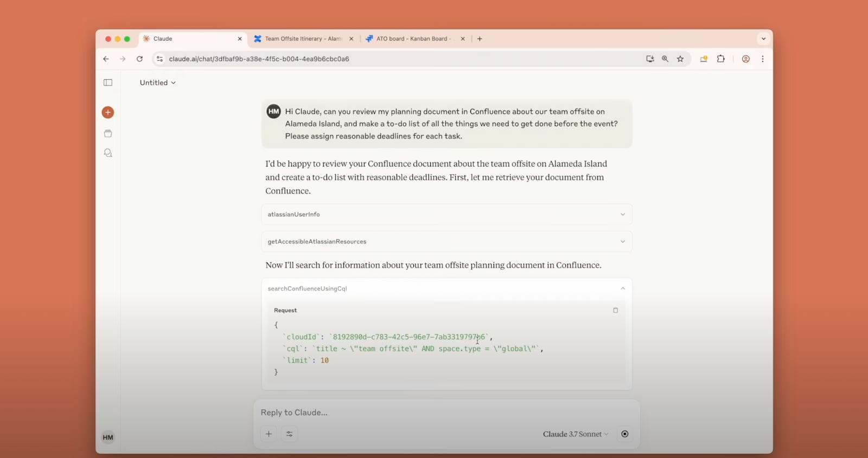The width and height of the screenshot is (868, 458).
Task: Open a new browser tab
Action: [x=480, y=39]
